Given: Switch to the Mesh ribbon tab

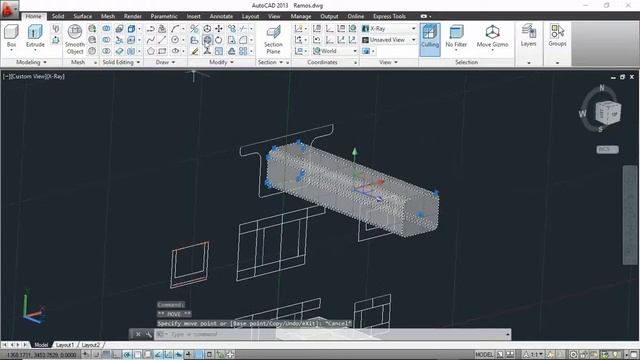Looking at the screenshot, I should pyautogui.click(x=108, y=16).
